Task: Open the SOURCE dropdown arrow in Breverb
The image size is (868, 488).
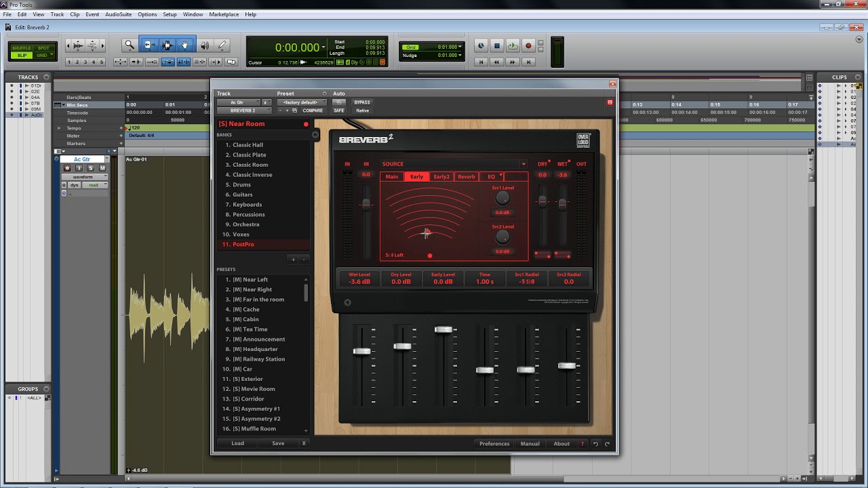Action: point(523,164)
